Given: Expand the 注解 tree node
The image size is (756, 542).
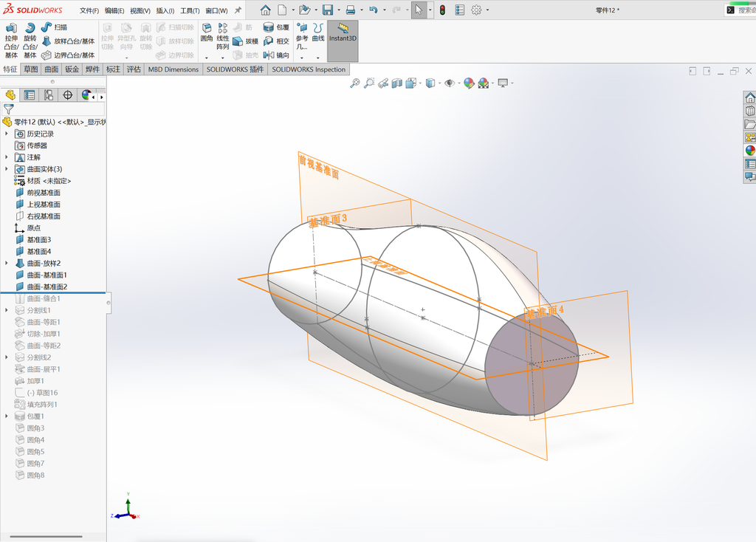Looking at the screenshot, I should [6, 157].
